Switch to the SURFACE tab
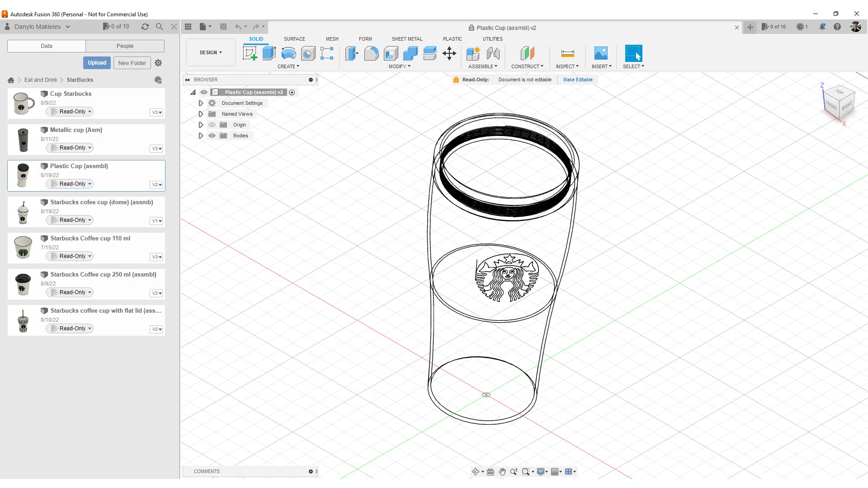The height and width of the screenshot is (488, 868). click(294, 39)
